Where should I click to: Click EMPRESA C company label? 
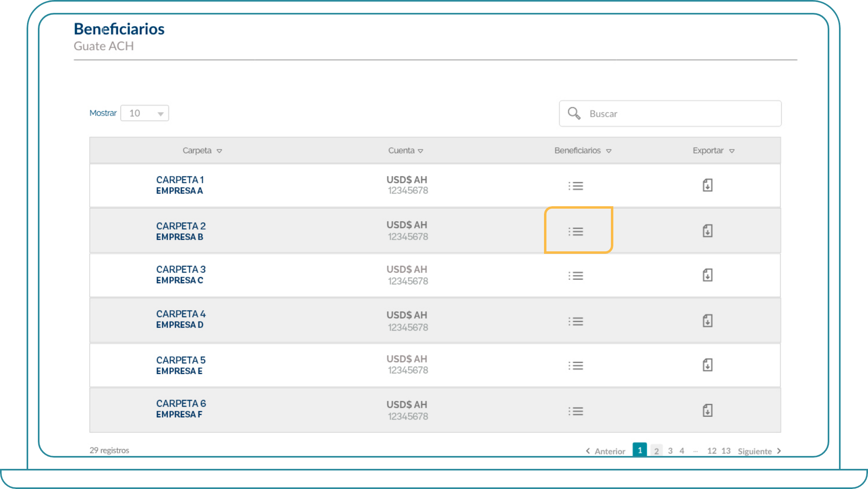(x=180, y=280)
